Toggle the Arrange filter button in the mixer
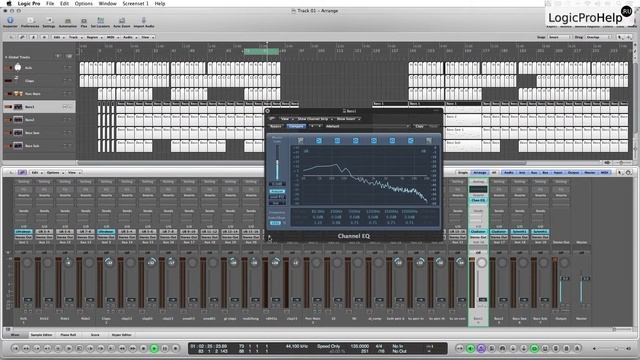 (x=480, y=173)
